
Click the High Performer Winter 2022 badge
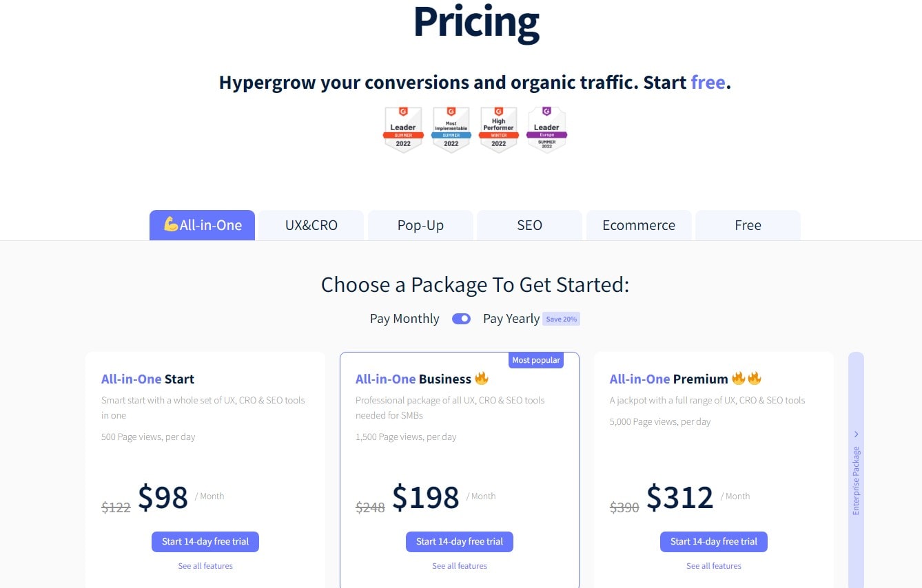(x=498, y=129)
